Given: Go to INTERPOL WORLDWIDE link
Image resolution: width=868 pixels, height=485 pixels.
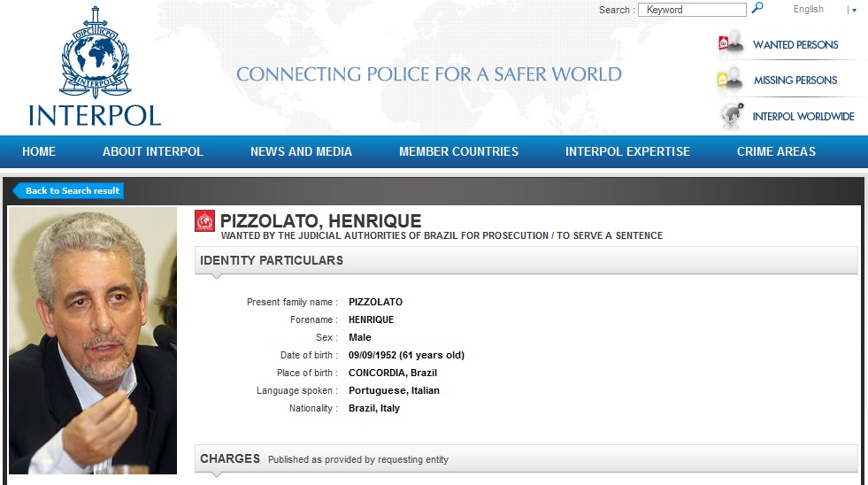Looking at the screenshot, I should 803,117.
